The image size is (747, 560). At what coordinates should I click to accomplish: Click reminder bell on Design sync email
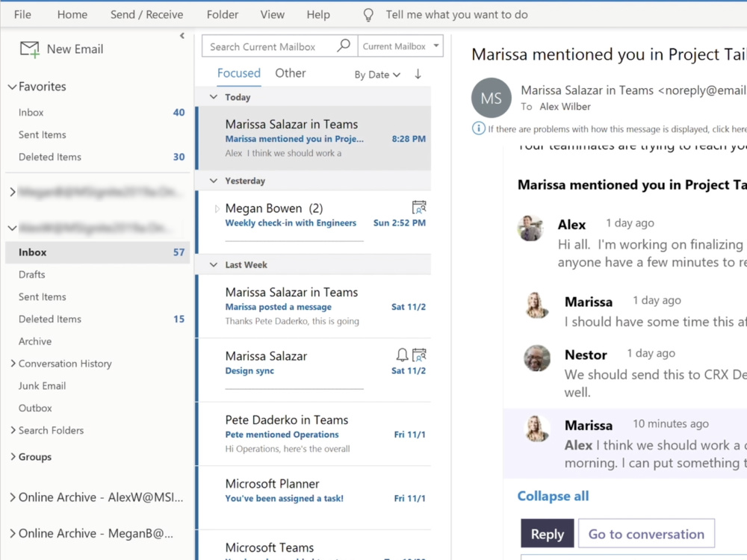point(402,355)
